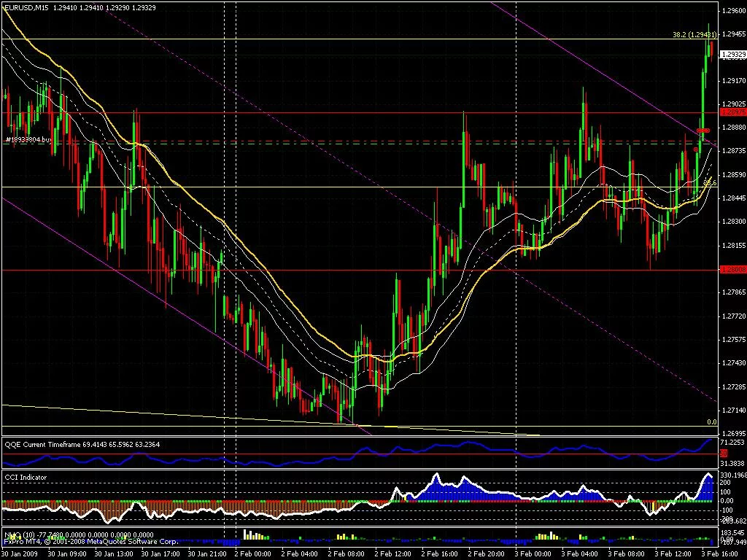Click the 1.27865 price scale value
This screenshot has width=747, height=560.
point(734,292)
